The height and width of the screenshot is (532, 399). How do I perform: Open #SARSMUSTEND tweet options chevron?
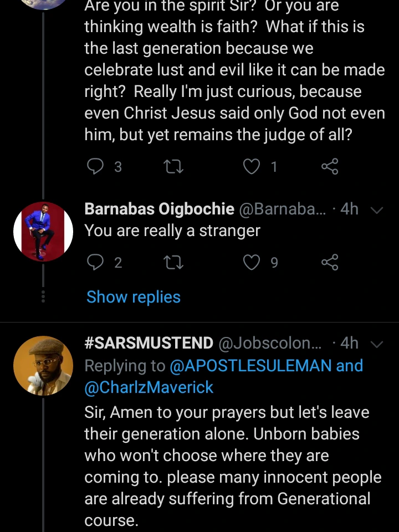377,344
